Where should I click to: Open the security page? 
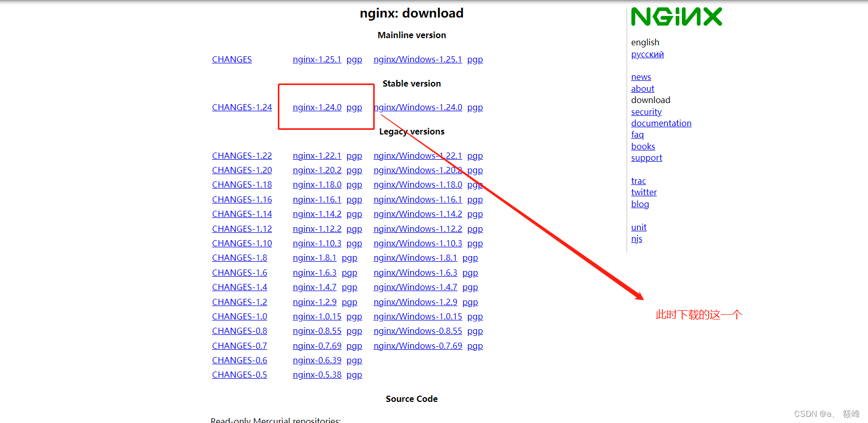[x=646, y=112]
